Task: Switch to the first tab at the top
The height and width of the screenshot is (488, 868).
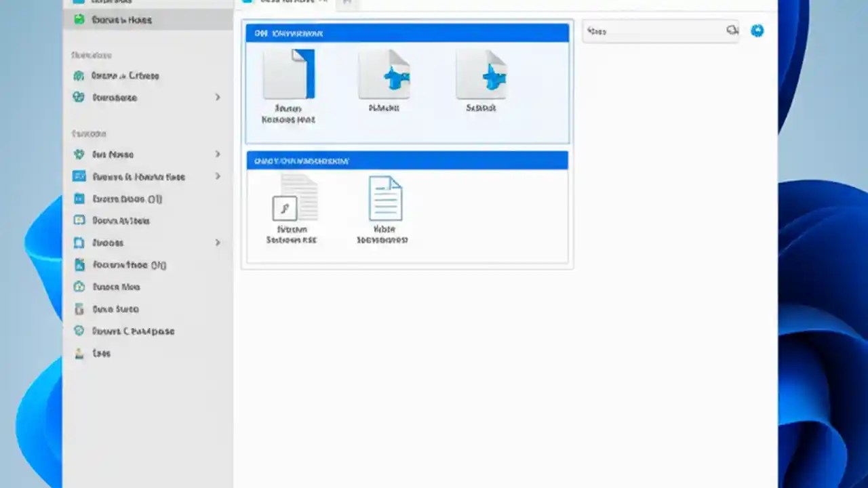Action: tap(285, 3)
